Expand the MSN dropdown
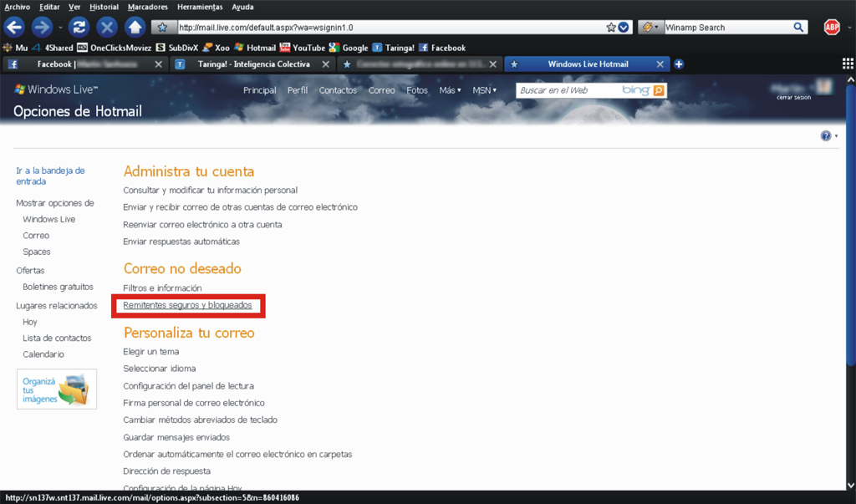Viewport: 856px width, 504px height. point(484,90)
